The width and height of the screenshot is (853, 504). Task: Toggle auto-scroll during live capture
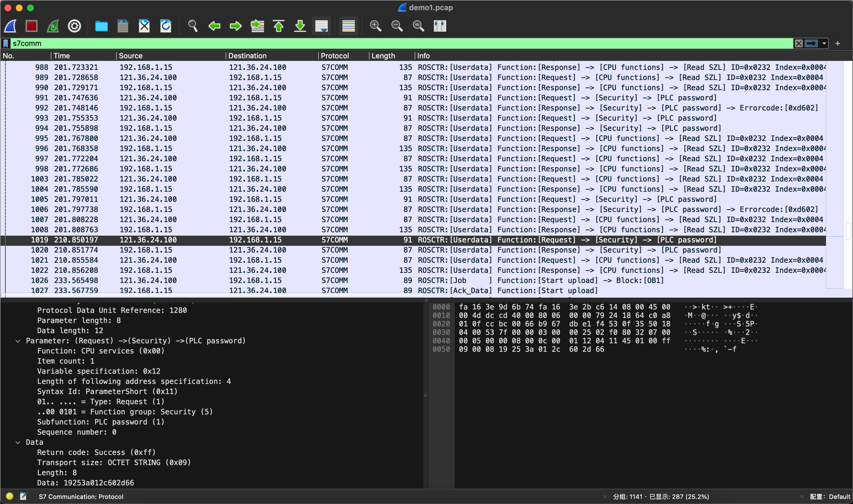coord(322,26)
